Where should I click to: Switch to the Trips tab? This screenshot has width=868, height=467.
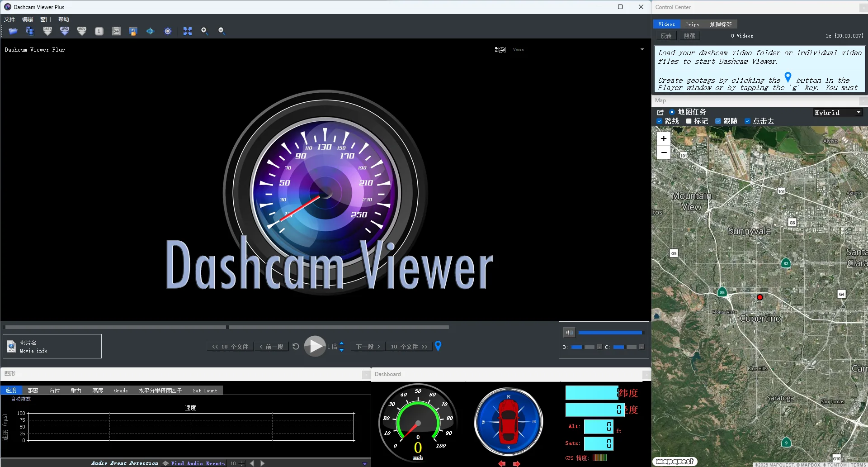tap(692, 24)
